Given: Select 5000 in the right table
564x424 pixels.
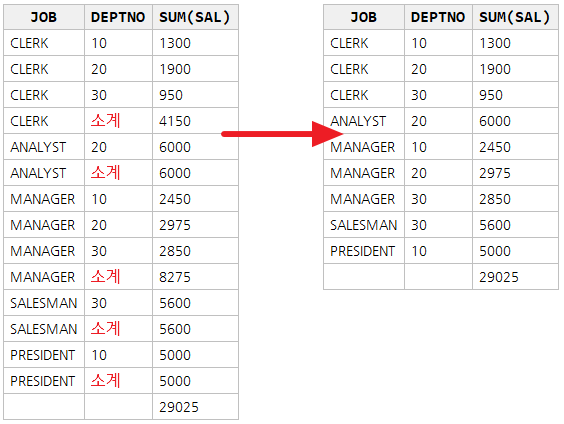Looking at the screenshot, I should click(495, 251).
